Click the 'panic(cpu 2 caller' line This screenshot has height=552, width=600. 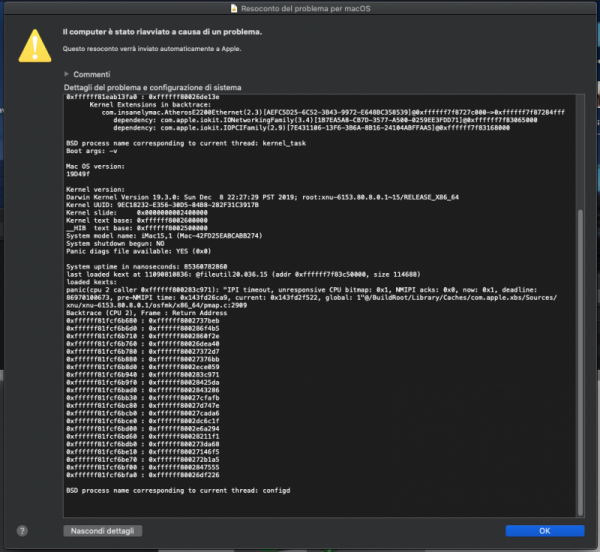302,290
